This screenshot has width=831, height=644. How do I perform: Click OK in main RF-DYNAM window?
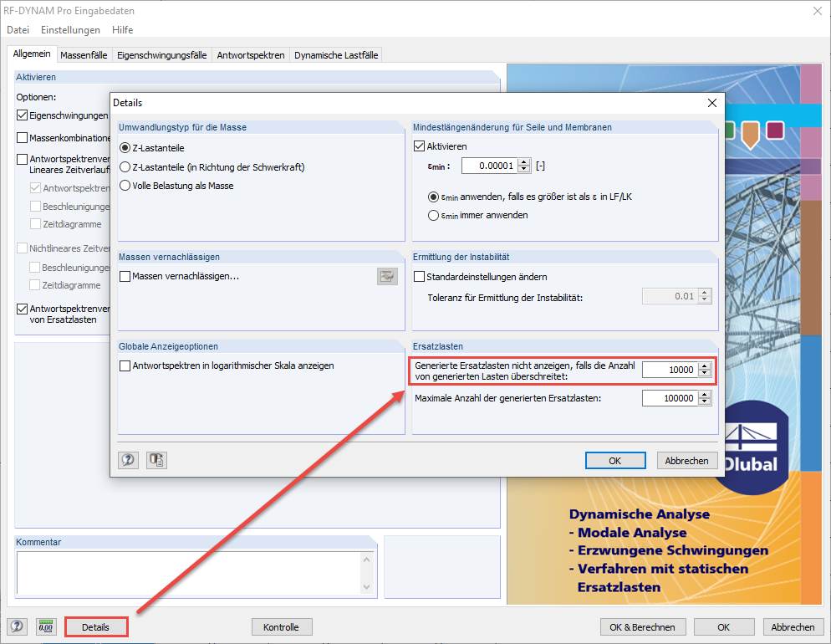click(x=724, y=627)
